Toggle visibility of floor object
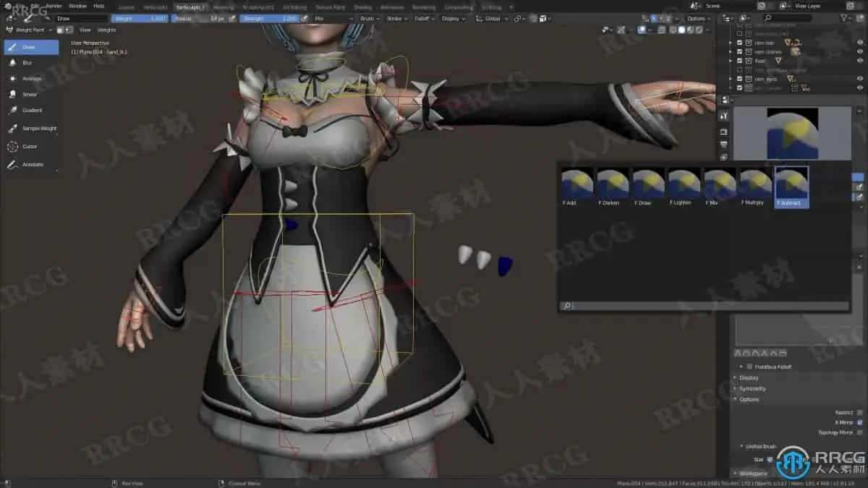The image size is (868, 488). coord(860,61)
